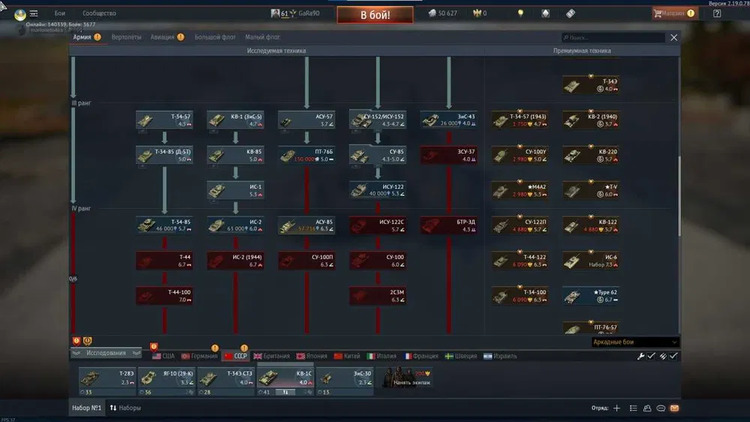Click the research tree vertical scrollbar

(x=679, y=196)
